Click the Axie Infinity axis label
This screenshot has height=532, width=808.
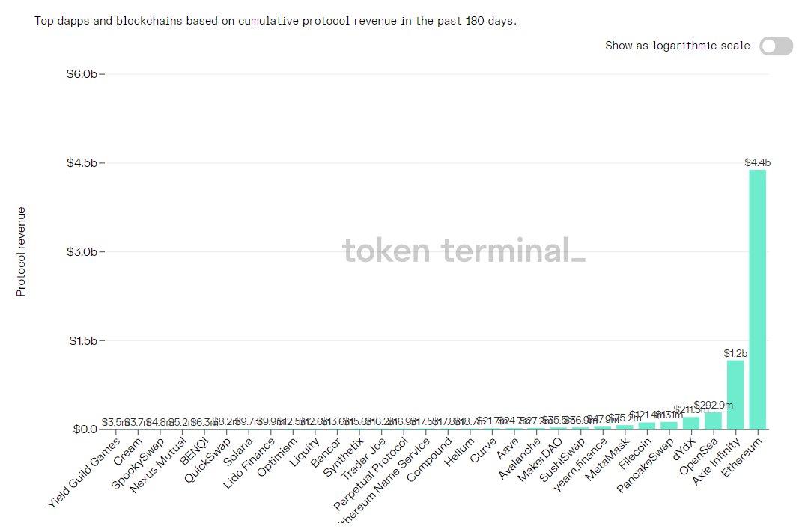coord(719,459)
